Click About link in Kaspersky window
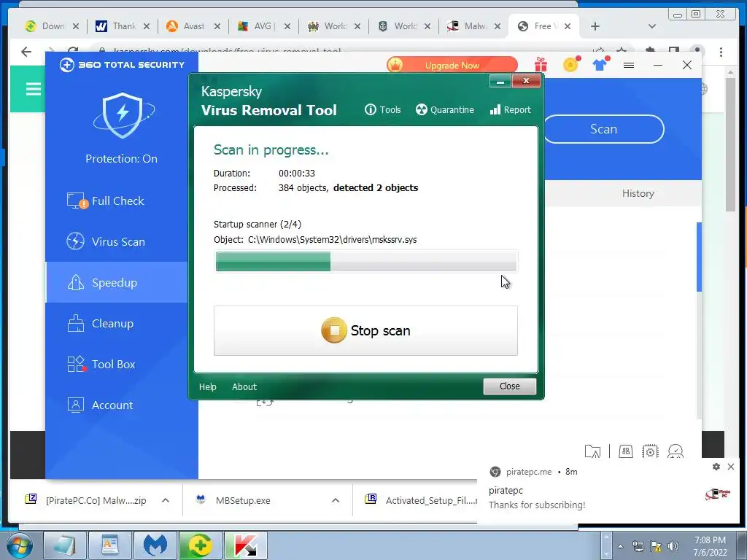This screenshot has width=747, height=560. [x=244, y=386]
